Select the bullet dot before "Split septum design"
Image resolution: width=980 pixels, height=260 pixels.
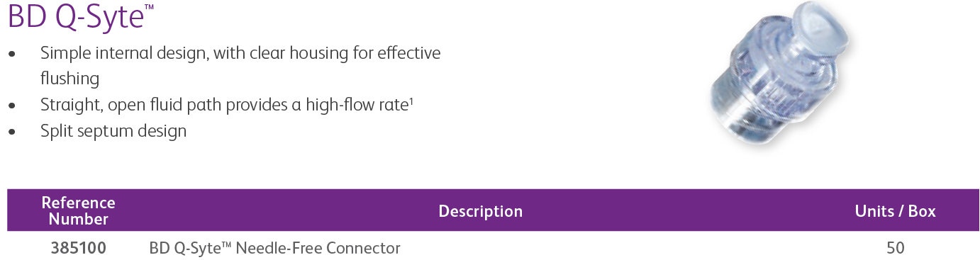coord(11,132)
